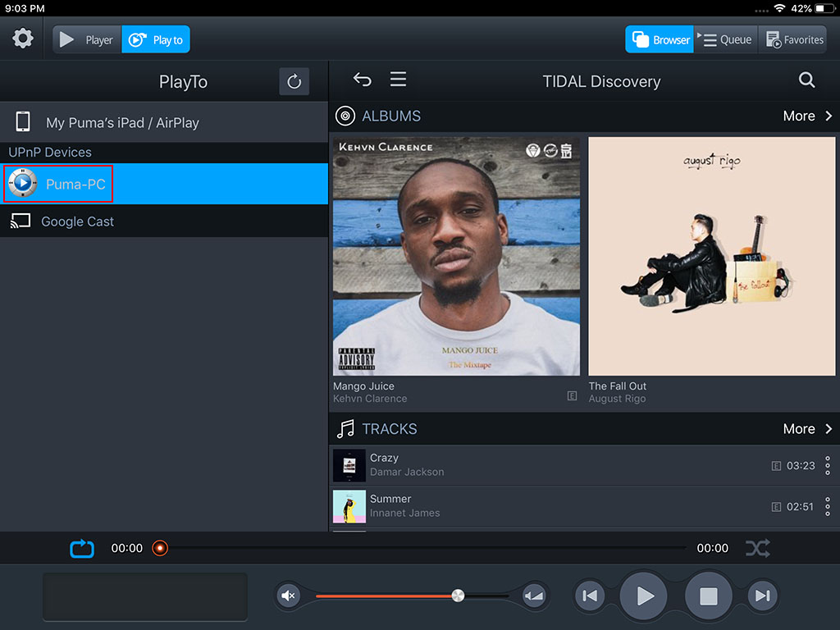Open the Favorites tab
840x630 pixels.
tap(793, 39)
